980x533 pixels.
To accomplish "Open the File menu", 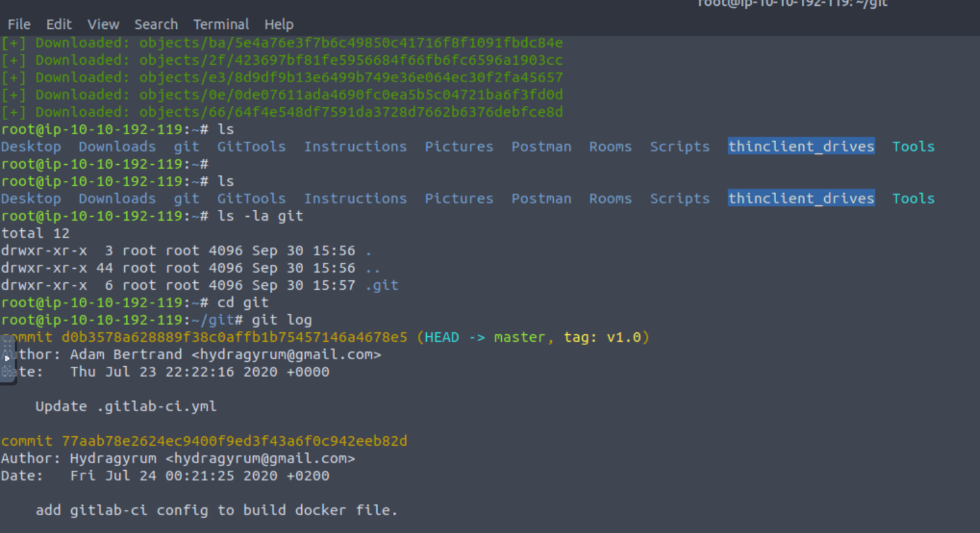I will (x=19, y=24).
